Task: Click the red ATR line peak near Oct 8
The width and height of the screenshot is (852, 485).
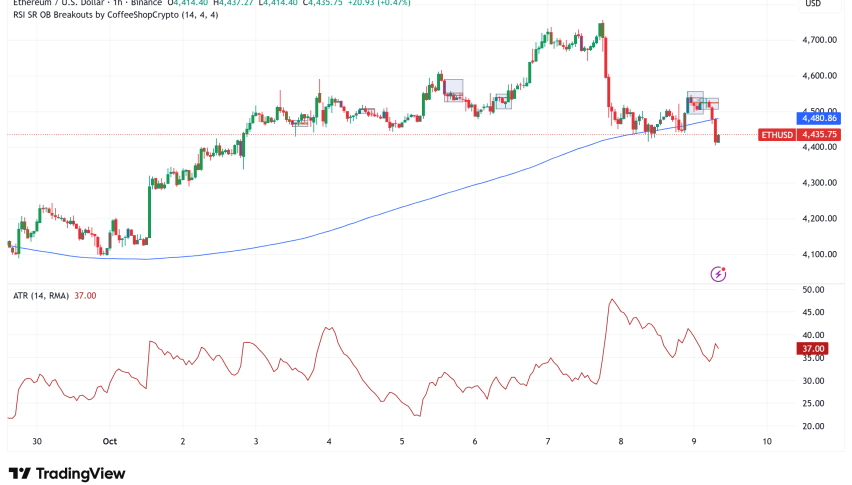Action: click(611, 299)
